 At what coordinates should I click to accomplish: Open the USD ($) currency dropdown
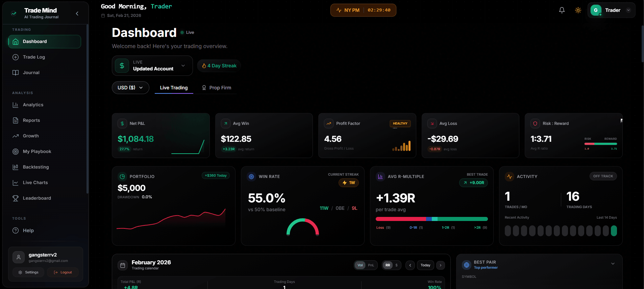coord(130,88)
